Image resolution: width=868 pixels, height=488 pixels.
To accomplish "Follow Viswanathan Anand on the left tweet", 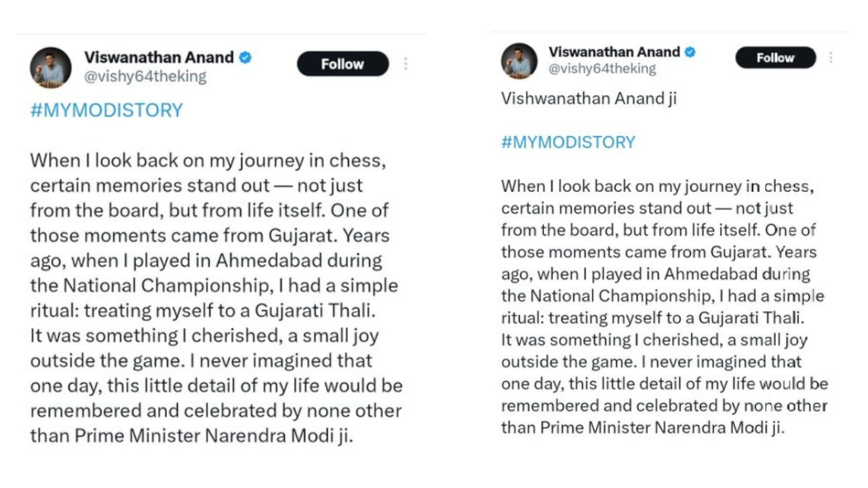I will pyautogui.click(x=342, y=64).
